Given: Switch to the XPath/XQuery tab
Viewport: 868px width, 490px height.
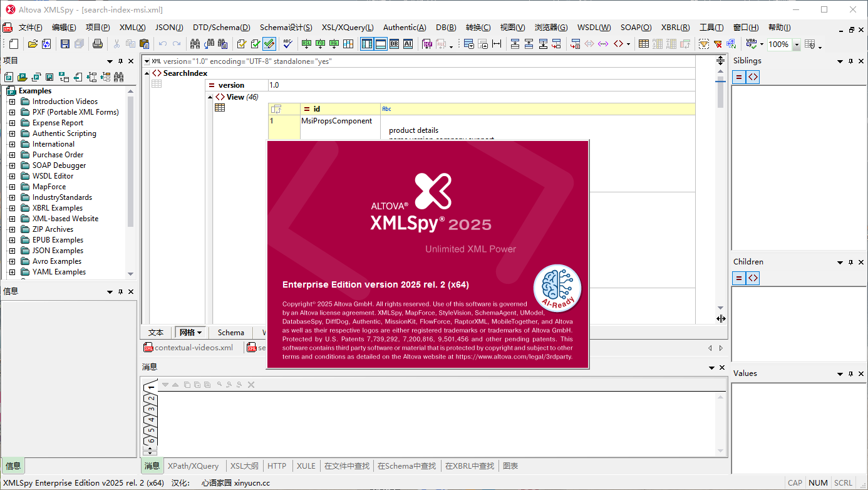Looking at the screenshot, I should (194, 466).
